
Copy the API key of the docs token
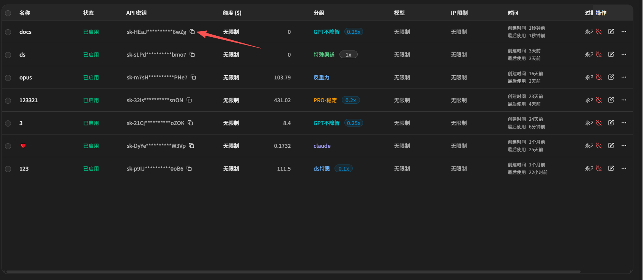pos(192,32)
